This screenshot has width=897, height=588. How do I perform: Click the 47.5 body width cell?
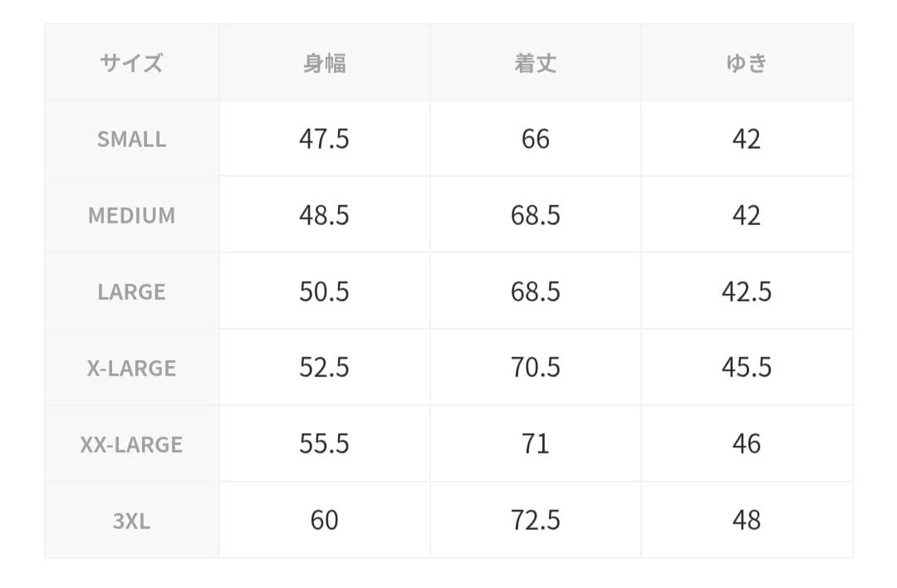coord(324,139)
